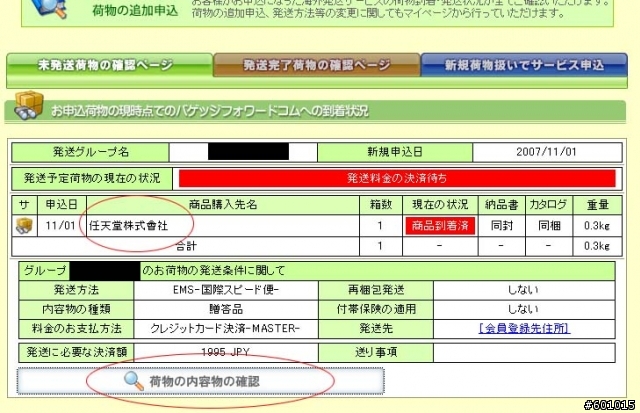Select 任天堂株式會社 purchase source cell
This screenshot has height=413, width=640.
223,226
